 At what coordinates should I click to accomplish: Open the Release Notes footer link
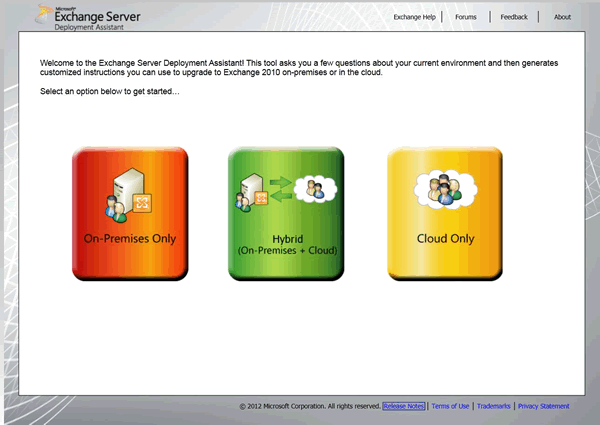[x=404, y=406]
